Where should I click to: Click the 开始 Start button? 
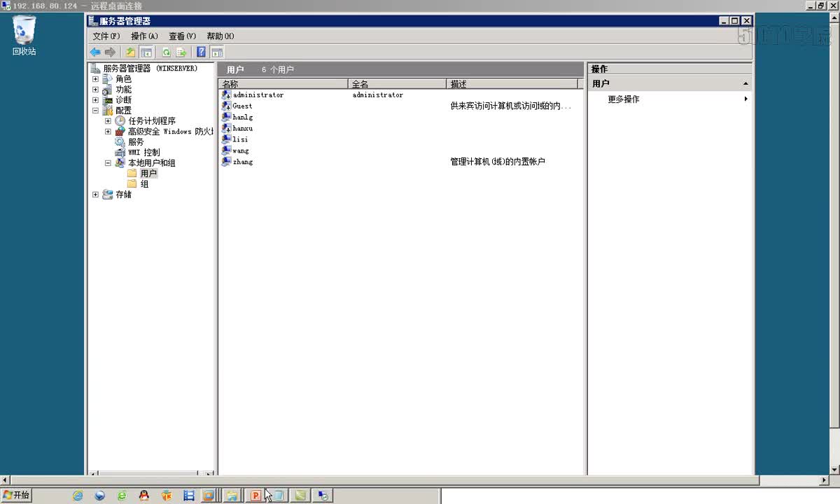16,496
